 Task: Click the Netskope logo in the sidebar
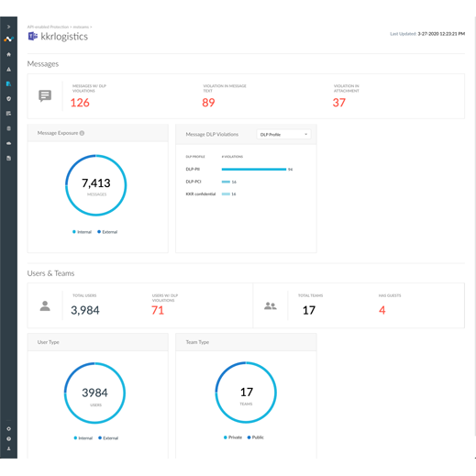[8, 39]
